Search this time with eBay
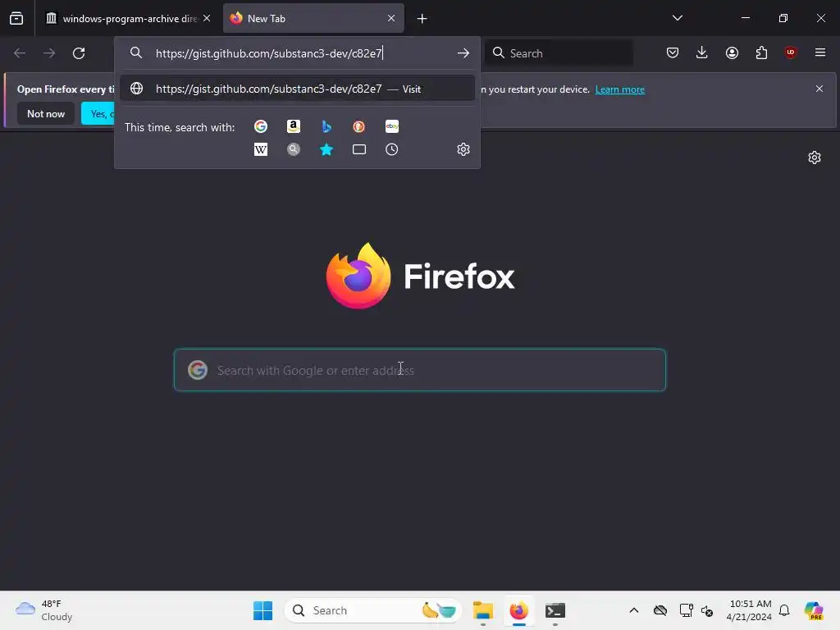840x630 pixels. [x=392, y=126]
